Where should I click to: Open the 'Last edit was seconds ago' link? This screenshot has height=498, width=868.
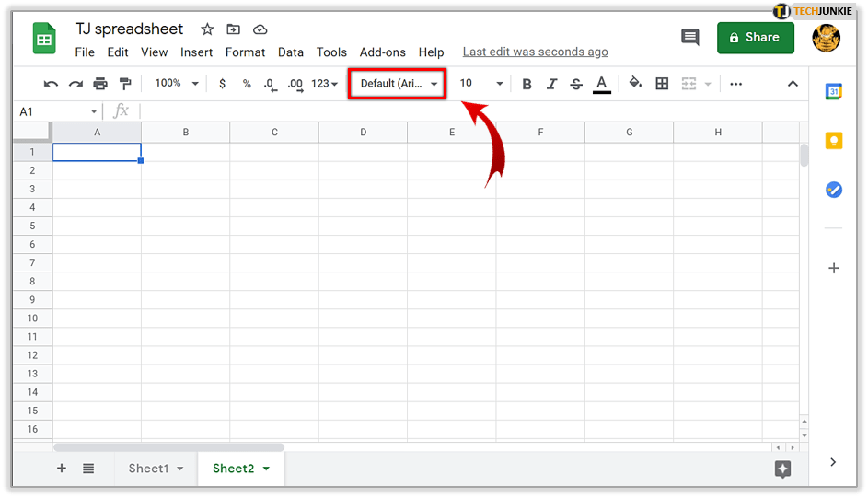point(535,52)
